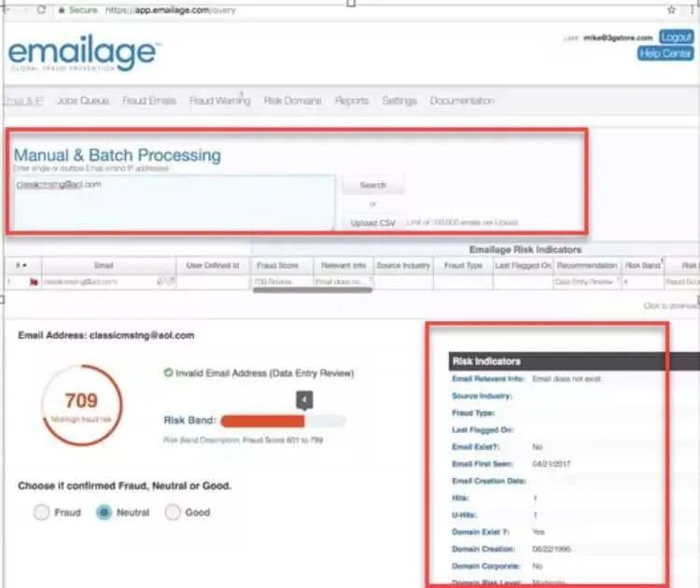Screen dimensions: 700x588
Task: Click the fraud score cell in the result row
Action: [281, 282]
